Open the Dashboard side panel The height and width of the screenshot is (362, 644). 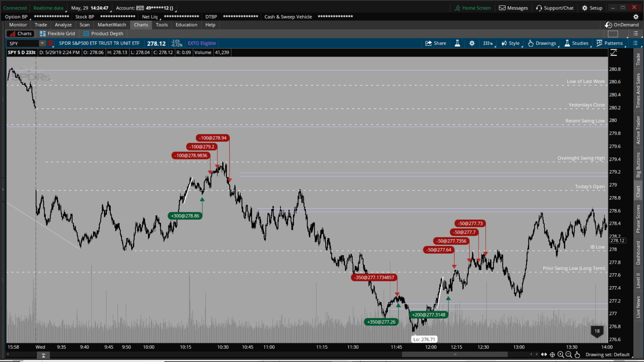(638, 253)
